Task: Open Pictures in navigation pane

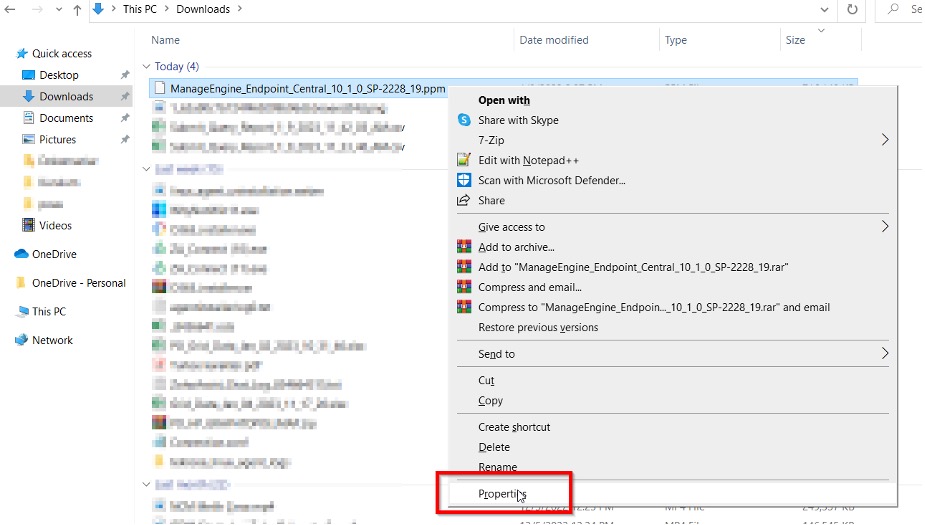Action: click(57, 139)
